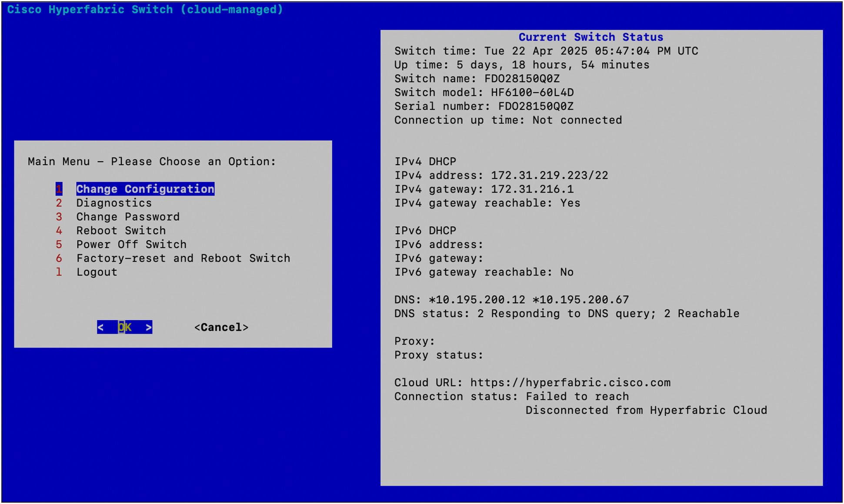Click the IPv4 address 172.31.219.223/22 line

[x=501, y=176]
